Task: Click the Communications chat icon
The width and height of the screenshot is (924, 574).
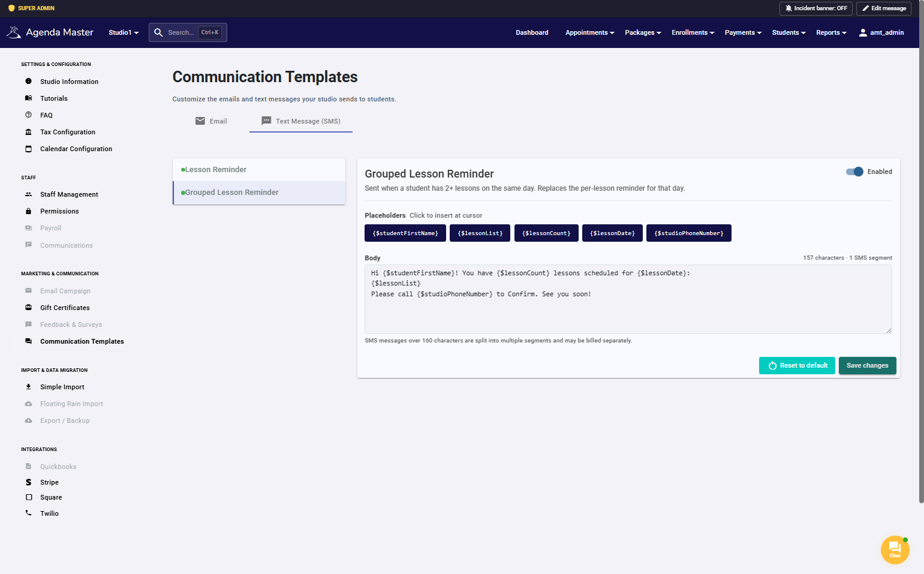Action: pos(28,245)
